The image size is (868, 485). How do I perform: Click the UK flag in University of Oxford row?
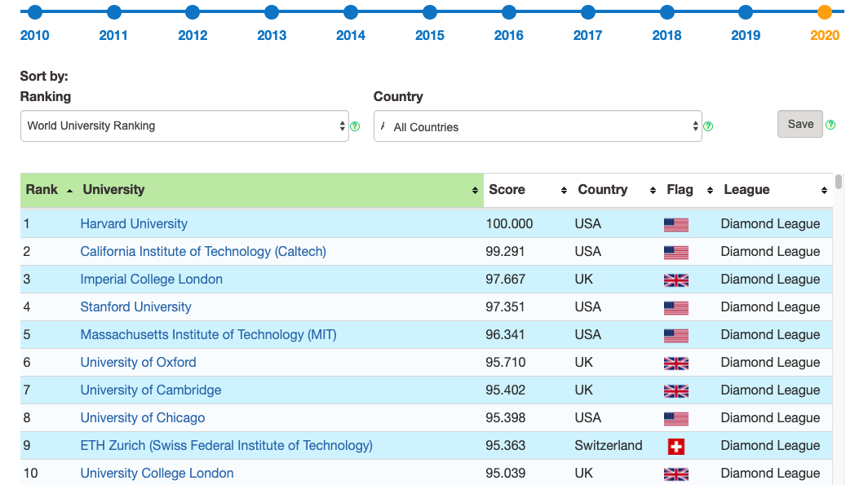pos(676,364)
